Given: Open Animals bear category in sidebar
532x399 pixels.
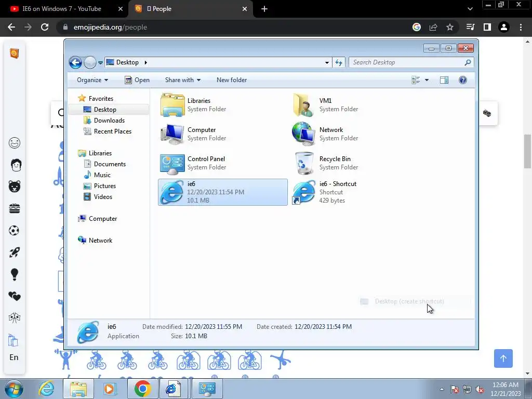Looking at the screenshot, I should click(14, 187).
